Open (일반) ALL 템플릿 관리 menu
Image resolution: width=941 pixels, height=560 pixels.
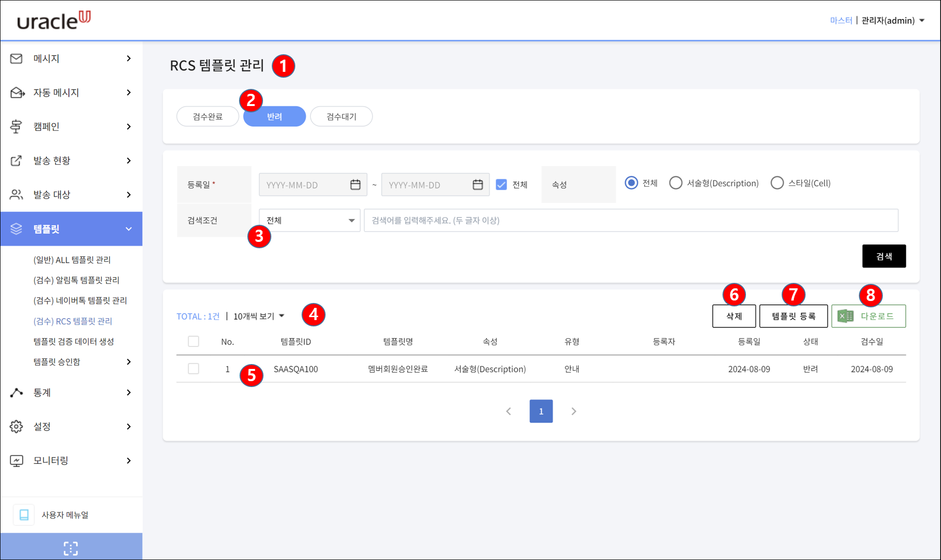click(x=72, y=260)
